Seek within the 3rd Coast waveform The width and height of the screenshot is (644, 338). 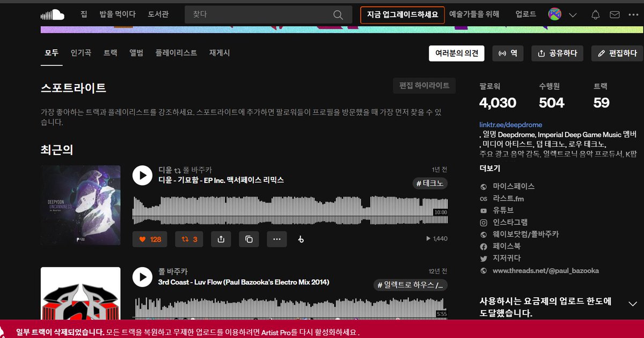(x=290, y=308)
